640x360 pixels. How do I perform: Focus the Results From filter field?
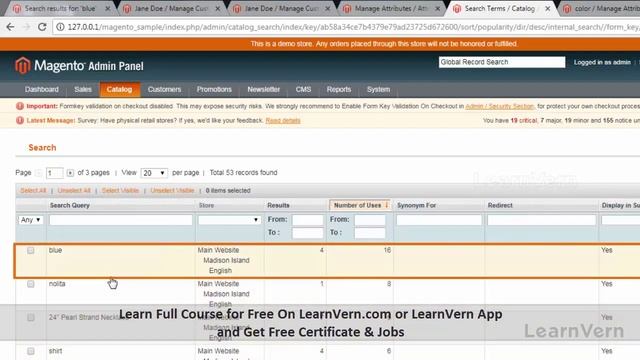click(x=308, y=220)
